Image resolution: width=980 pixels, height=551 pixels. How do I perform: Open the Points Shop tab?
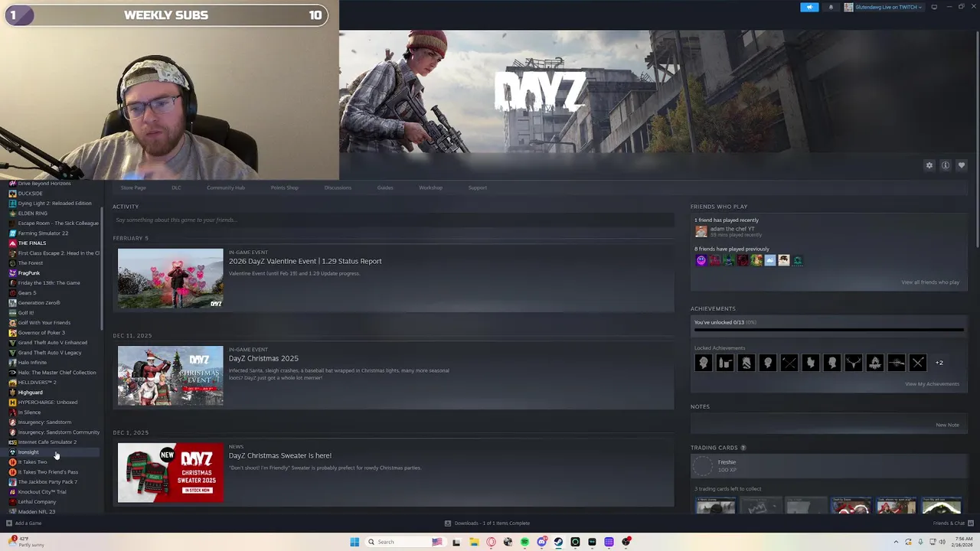point(284,187)
